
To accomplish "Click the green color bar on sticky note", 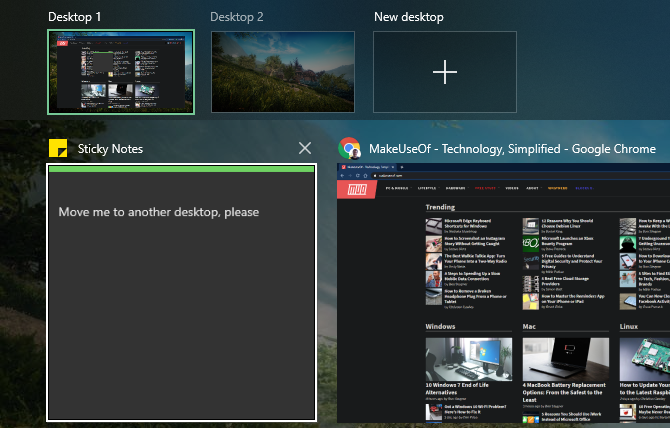I will coord(182,169).
